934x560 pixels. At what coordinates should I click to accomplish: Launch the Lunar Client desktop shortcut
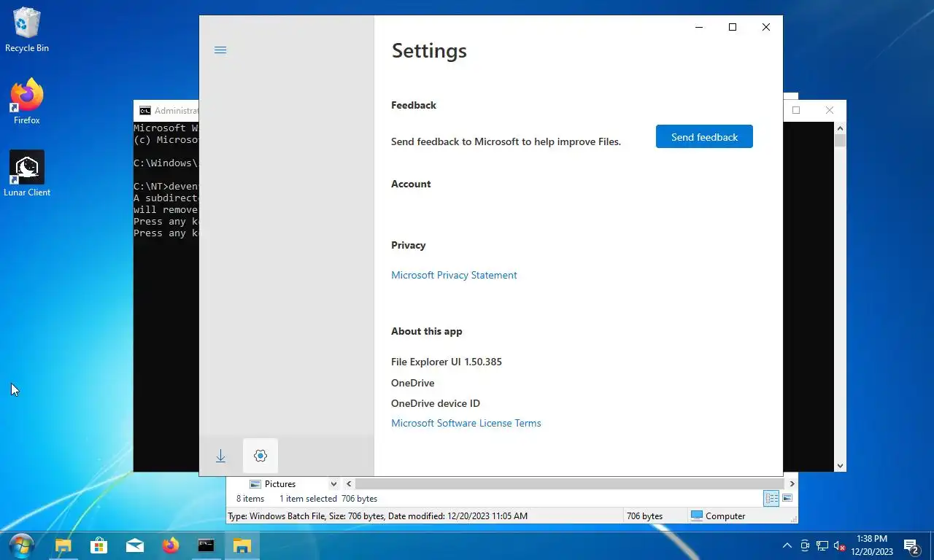tap(27, 174)
